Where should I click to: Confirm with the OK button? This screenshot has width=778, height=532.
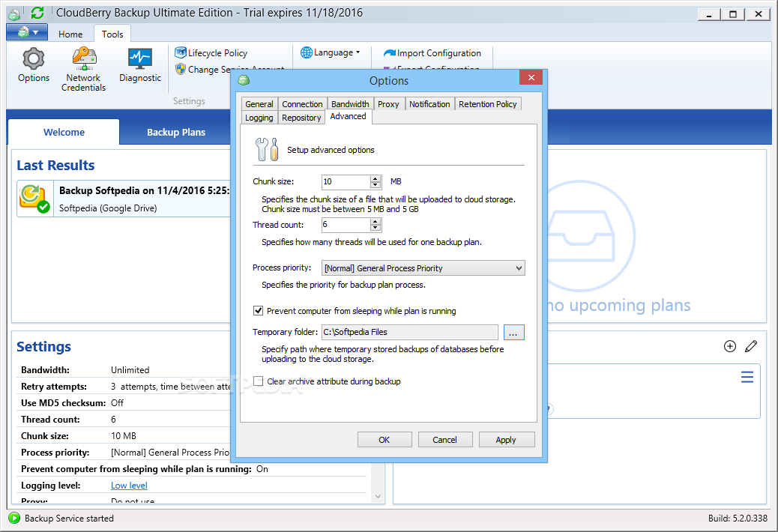pos(385,440)
